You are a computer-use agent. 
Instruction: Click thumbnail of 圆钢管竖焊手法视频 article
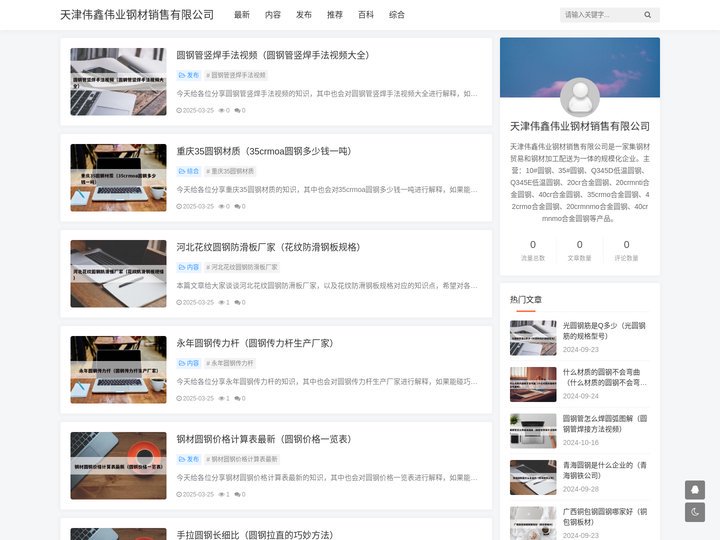point(118,82)
